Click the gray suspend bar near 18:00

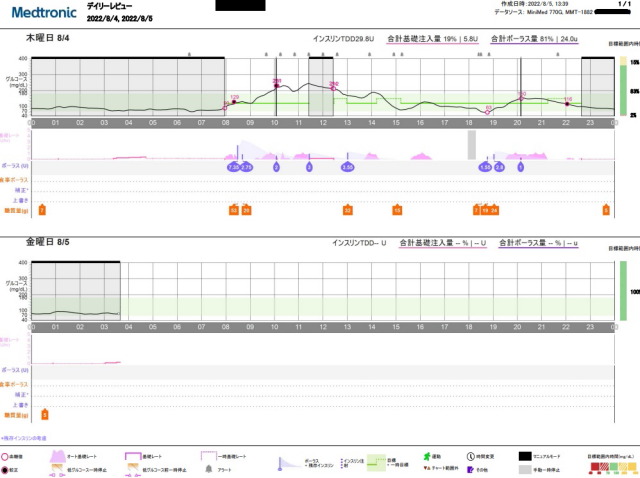[x=471, y=145]
